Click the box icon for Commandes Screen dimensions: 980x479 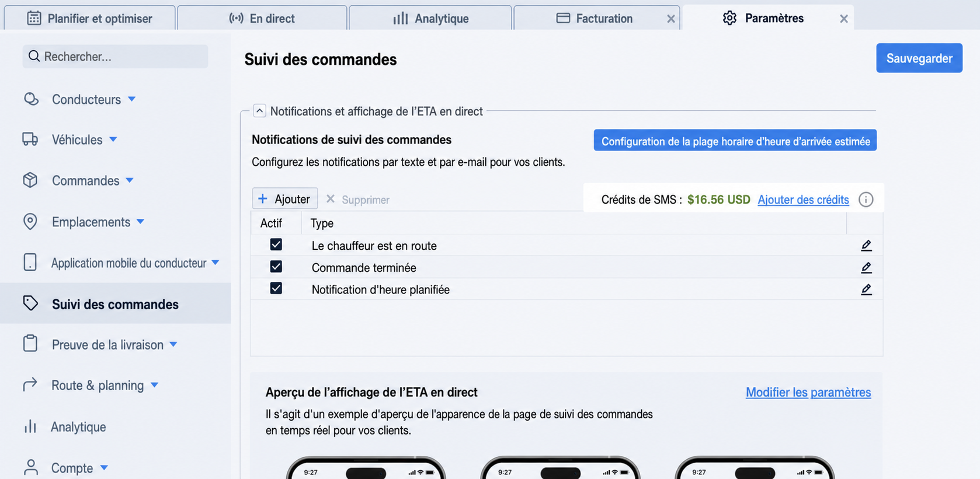(x=30, y=180)
